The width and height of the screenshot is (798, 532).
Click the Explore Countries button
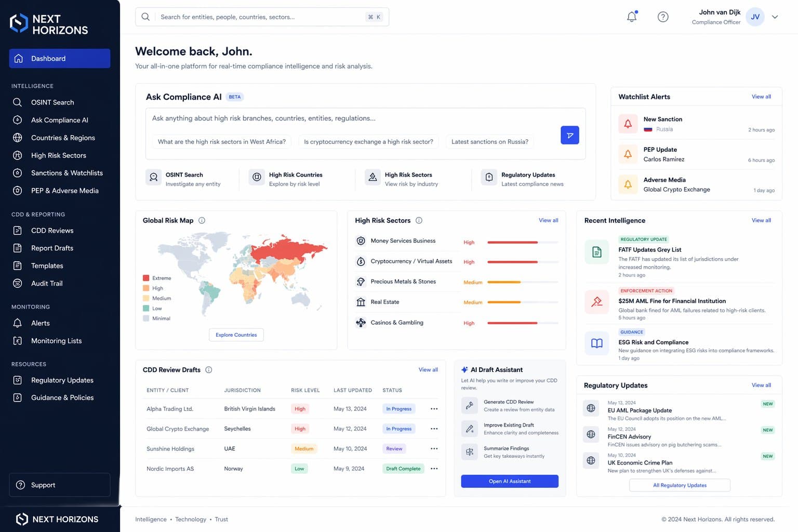click(x=236, y=335)
